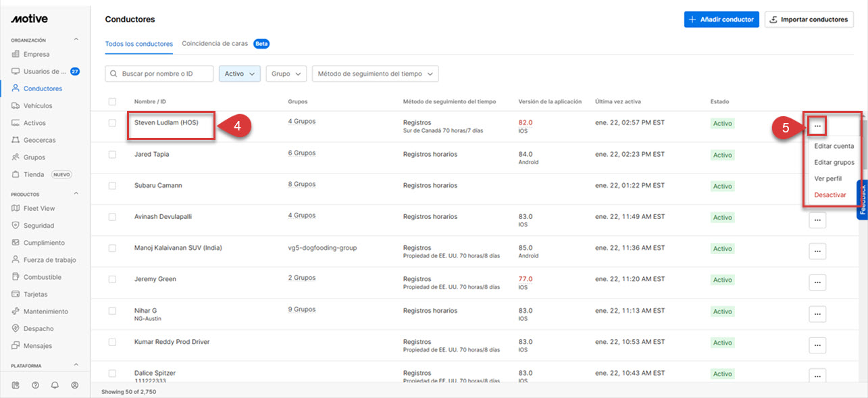868x398 pixels.
Task: Click the notifications bell icon
Action: (x=55, y=385)
